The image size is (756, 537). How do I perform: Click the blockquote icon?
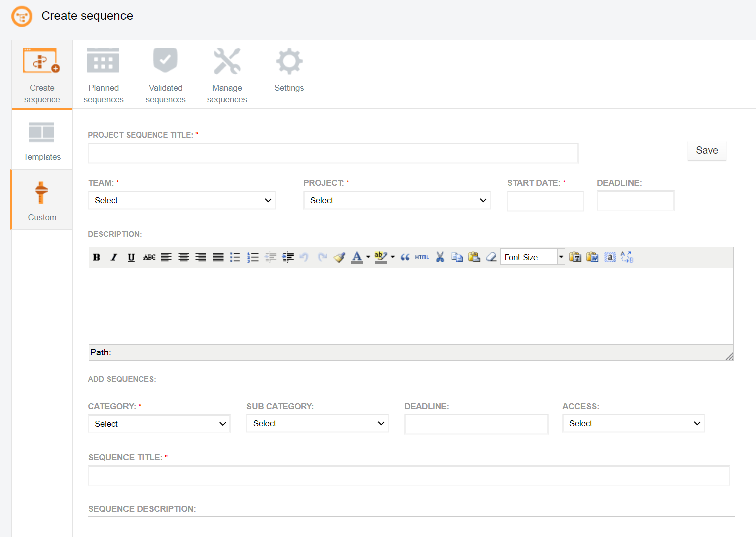[x=405, y=257]
